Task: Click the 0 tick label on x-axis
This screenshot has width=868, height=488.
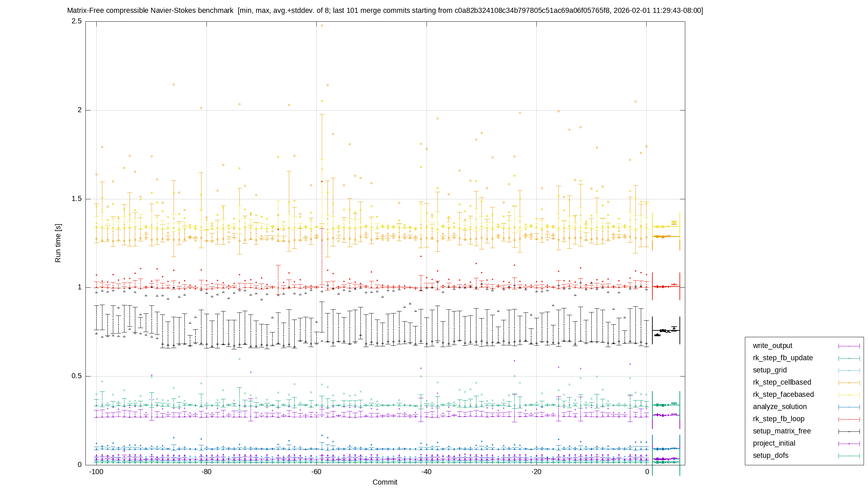Action: 647,472
